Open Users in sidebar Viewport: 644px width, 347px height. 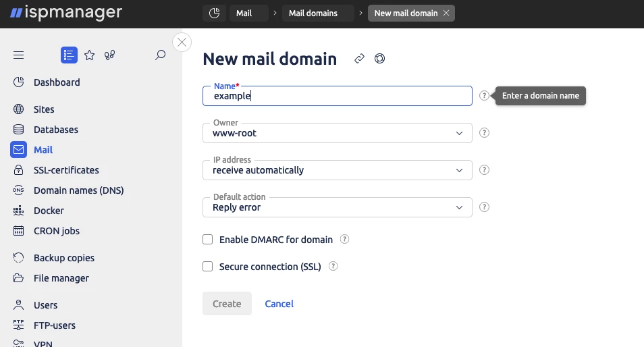pyautogui.click(x=46, y=305)
